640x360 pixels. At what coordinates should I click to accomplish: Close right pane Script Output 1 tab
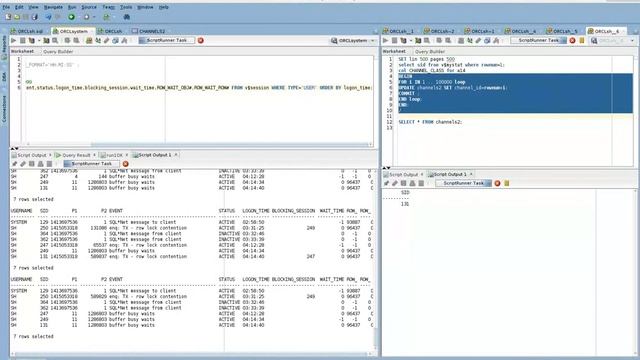(x=471, y=174)
